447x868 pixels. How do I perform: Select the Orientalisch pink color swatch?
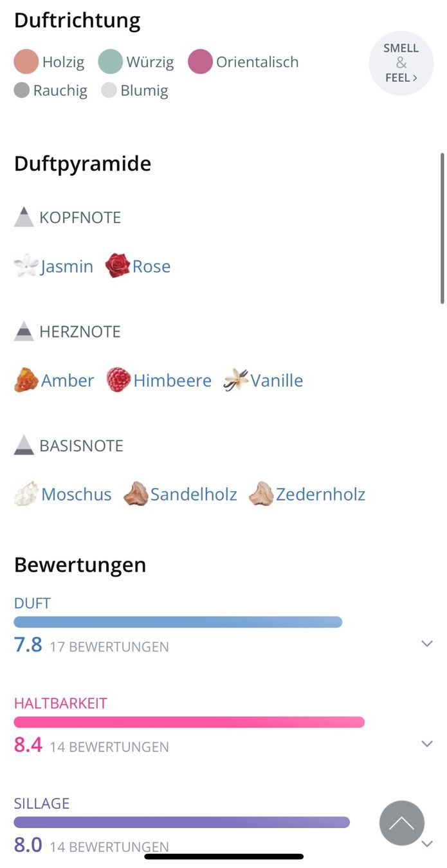pos(200,62)
